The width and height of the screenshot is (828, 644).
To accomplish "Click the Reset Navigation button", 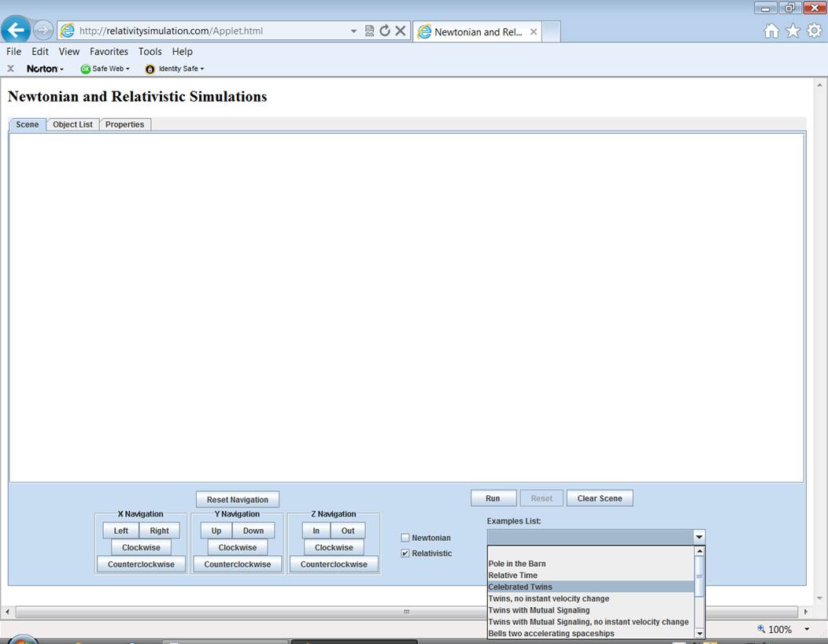I will click(x=238, y=499).
